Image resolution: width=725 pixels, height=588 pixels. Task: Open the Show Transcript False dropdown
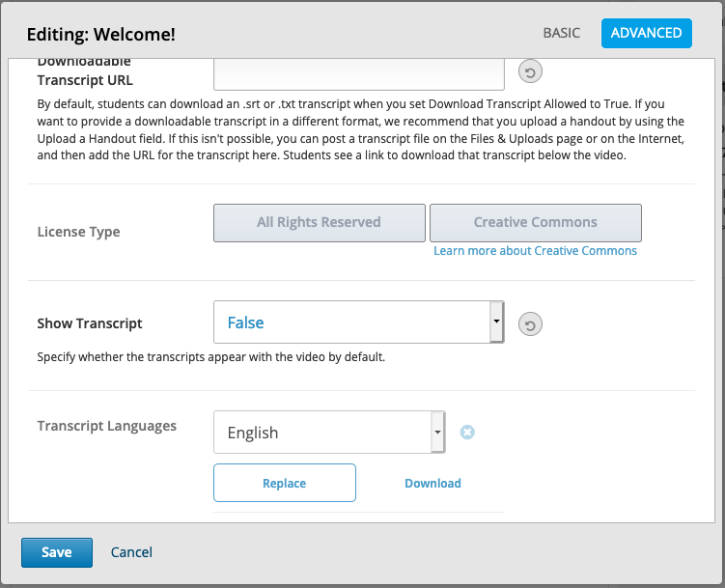359,322
